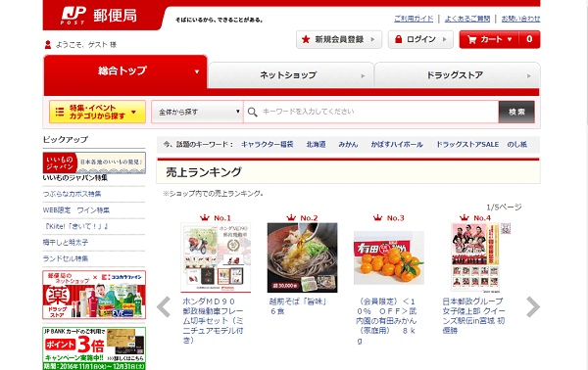
Task: Open the 越前そば product image
Action: 302,257
